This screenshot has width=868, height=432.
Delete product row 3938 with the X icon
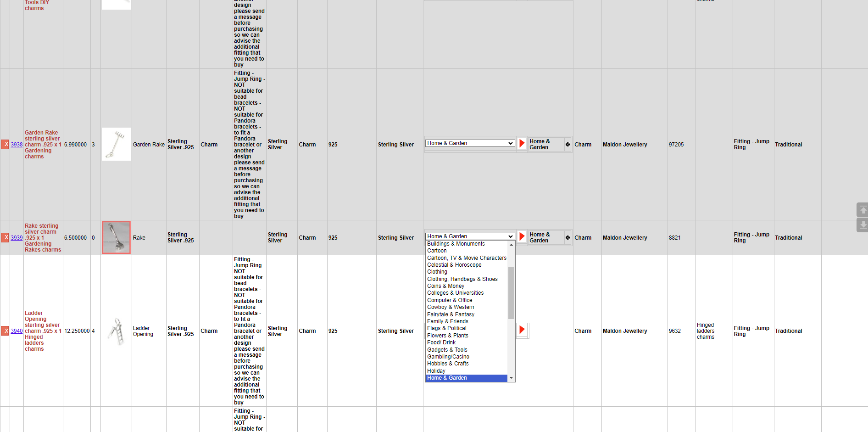(x=5, y=144)
